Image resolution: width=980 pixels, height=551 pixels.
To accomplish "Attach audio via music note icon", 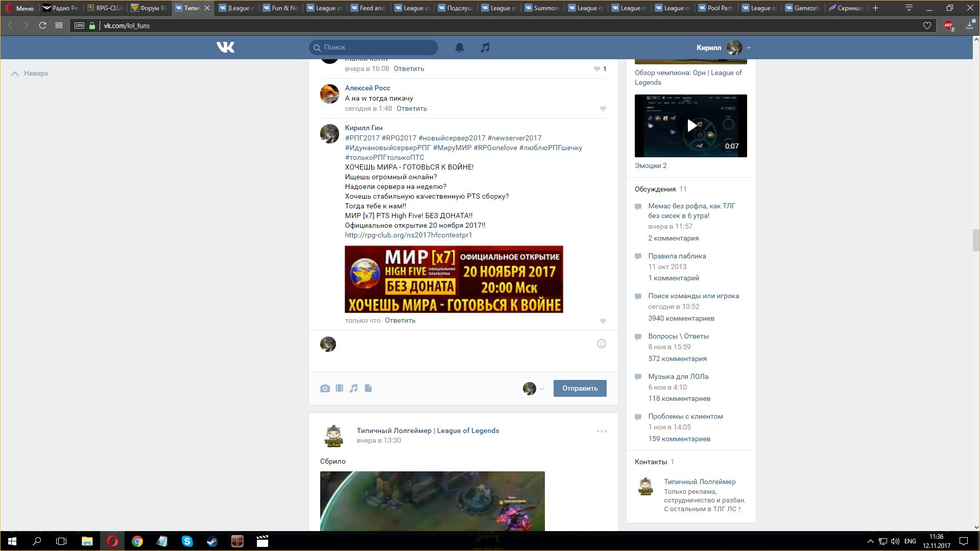I will click(x=353, y=389).
